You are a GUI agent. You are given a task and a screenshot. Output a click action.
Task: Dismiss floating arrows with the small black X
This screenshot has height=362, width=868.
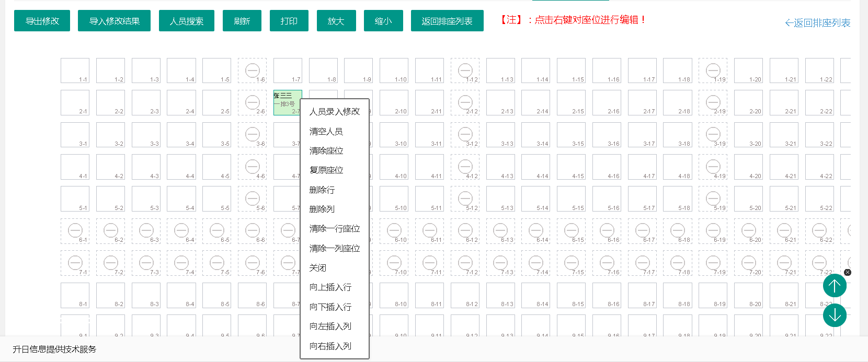pos(848,272)
